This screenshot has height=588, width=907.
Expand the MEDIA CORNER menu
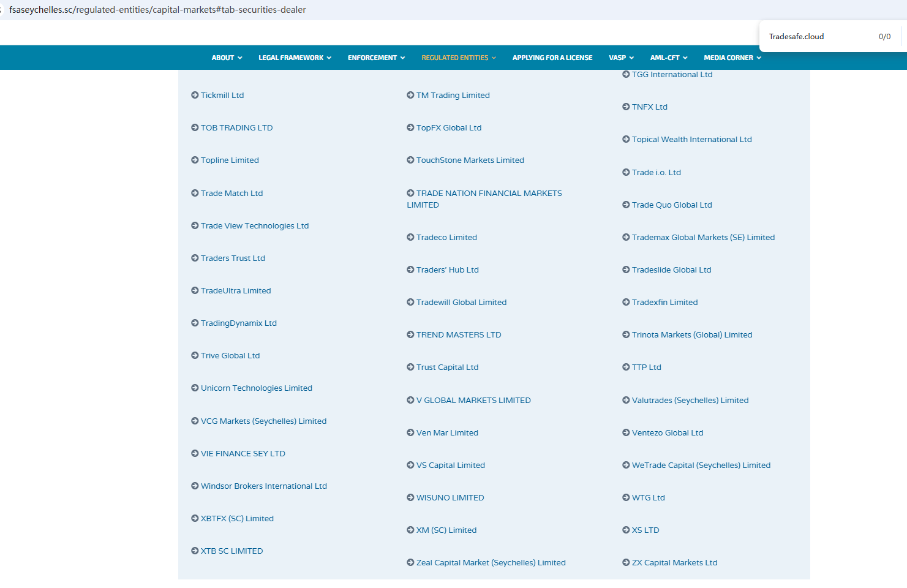pyautogui.click(x=732, y=58)
